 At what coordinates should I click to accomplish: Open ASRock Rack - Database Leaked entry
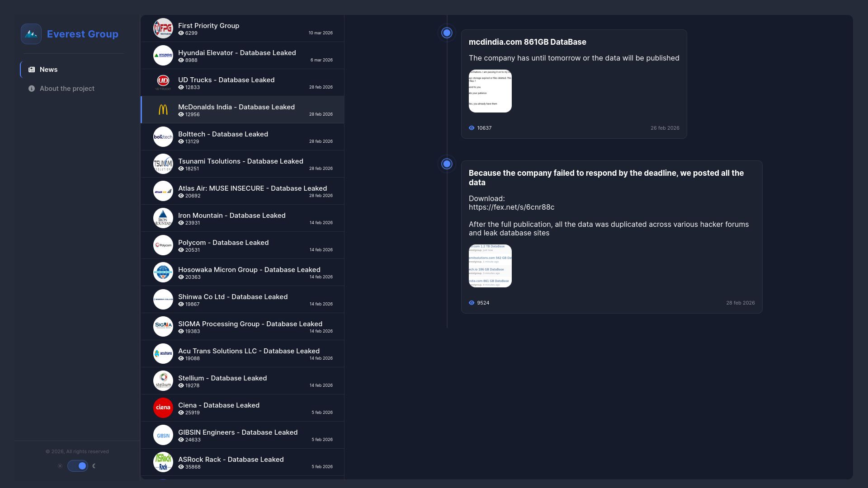tap(231, 460)
